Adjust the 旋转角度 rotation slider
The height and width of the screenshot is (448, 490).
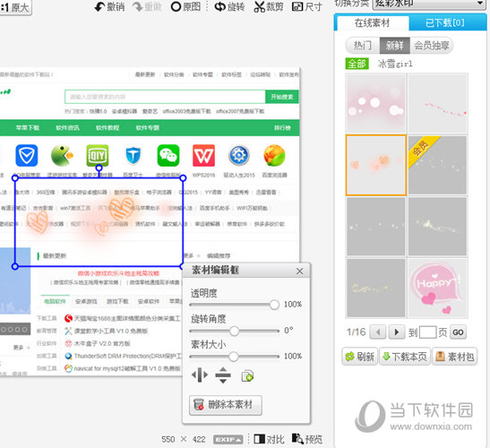(x=235, y=331)
